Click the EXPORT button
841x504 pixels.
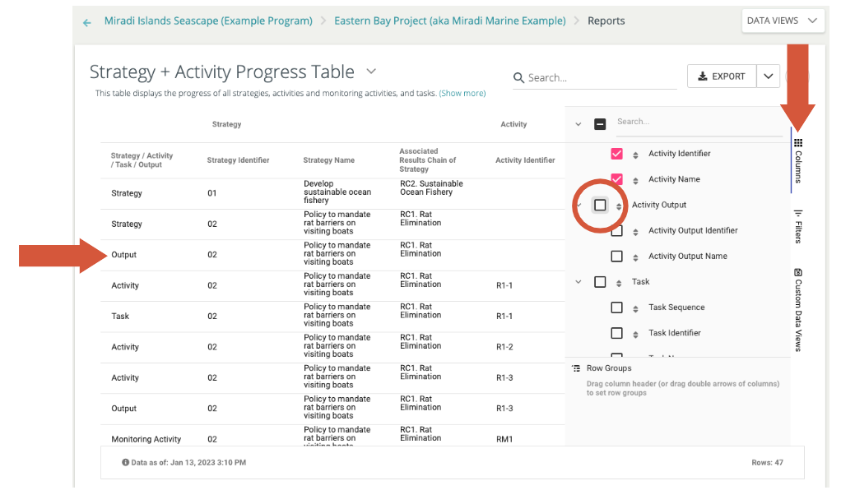click(x=721, y=76)
